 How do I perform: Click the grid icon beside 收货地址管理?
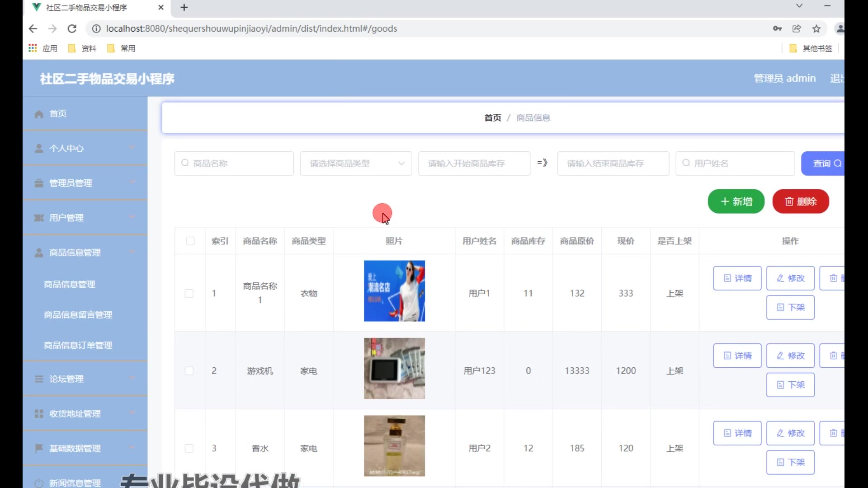39,413
